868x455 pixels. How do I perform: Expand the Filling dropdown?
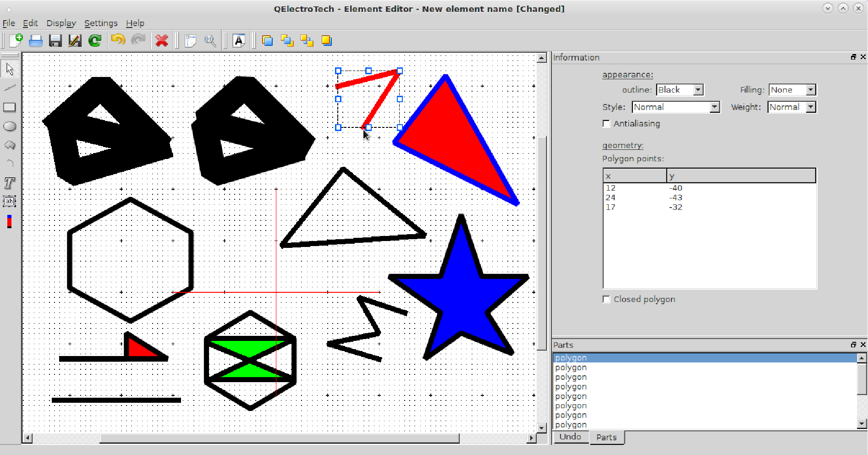coord(792,90)
